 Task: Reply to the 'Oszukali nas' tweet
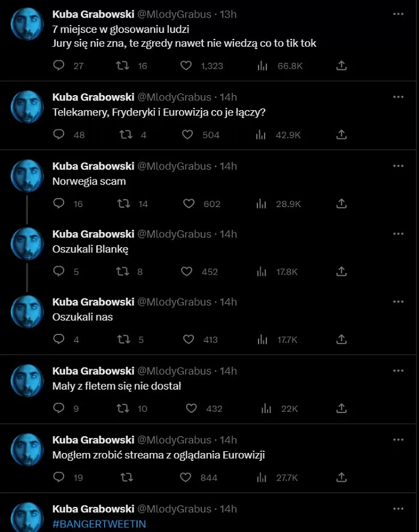coord(59,339)
